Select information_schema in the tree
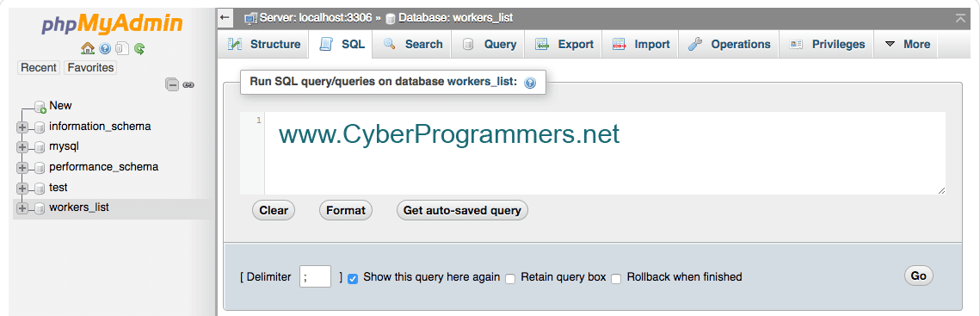 click(x=100, y=127)
